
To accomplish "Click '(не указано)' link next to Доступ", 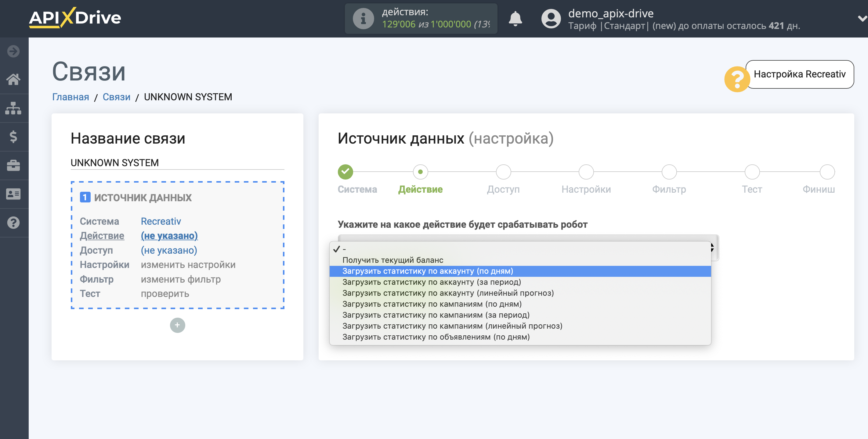I will tap(169, 250).
